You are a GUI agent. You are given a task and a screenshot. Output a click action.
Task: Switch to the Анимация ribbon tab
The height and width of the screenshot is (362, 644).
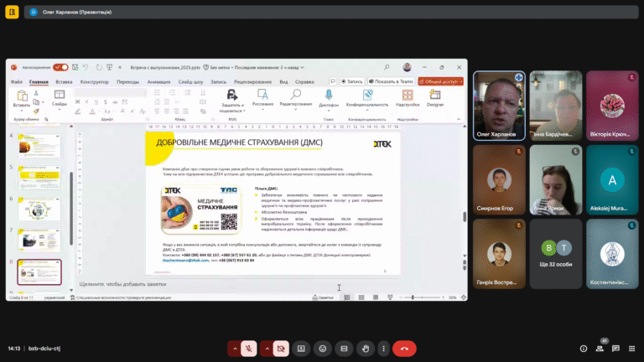(x=158, y=81)
